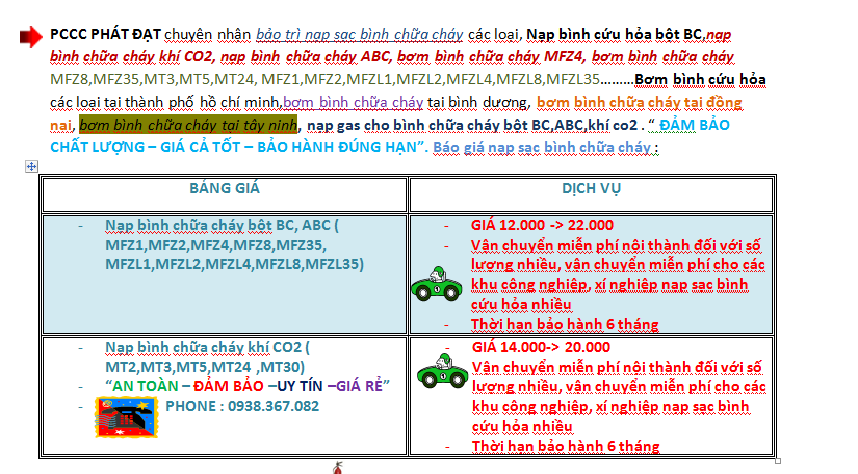The height and width of the screenshot is (474, 858).
Task: Click the purple 'bơm bình chữa cháy' link
Action: (353, 102)
